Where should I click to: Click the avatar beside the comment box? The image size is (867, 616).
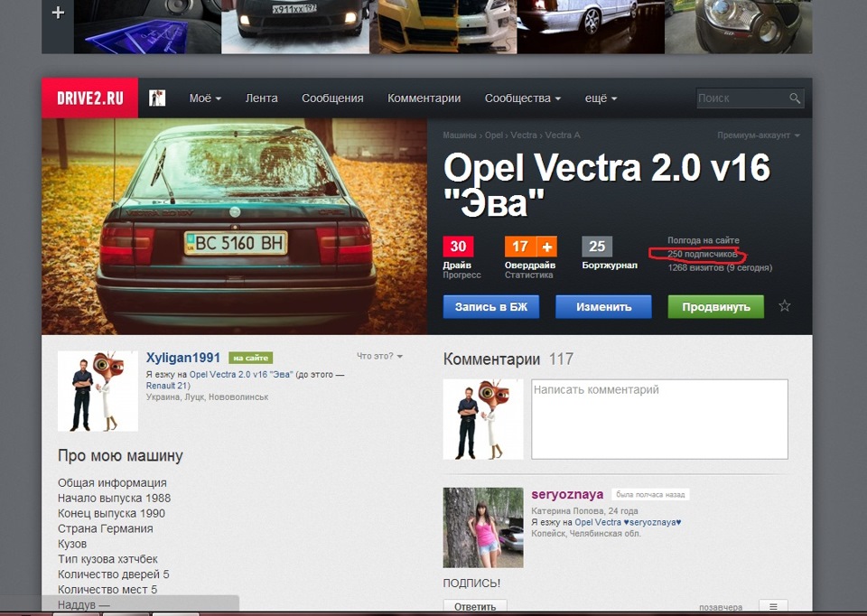pyautogui.click(x=483, y=419)
